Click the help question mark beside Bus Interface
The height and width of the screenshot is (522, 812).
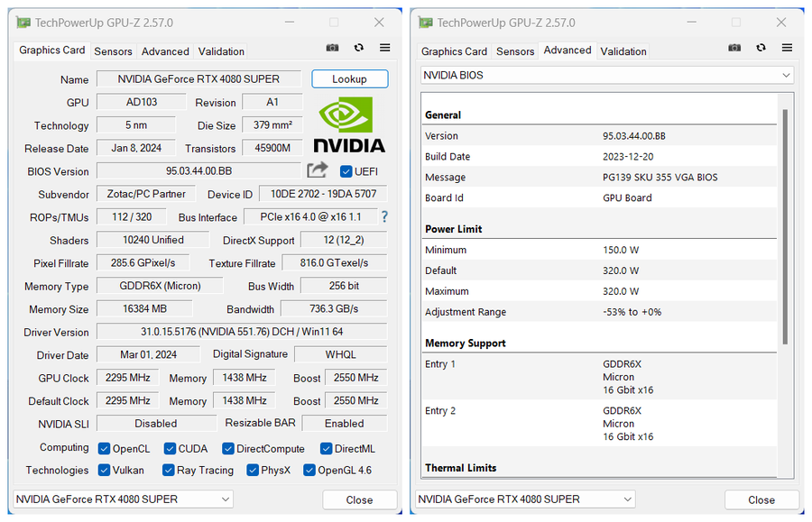[x=383, y=216]
